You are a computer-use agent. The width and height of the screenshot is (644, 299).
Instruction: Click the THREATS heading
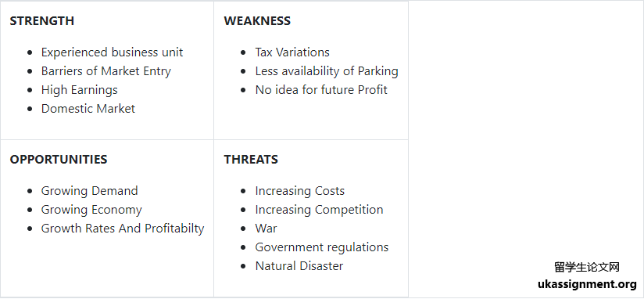click(251, 159)
